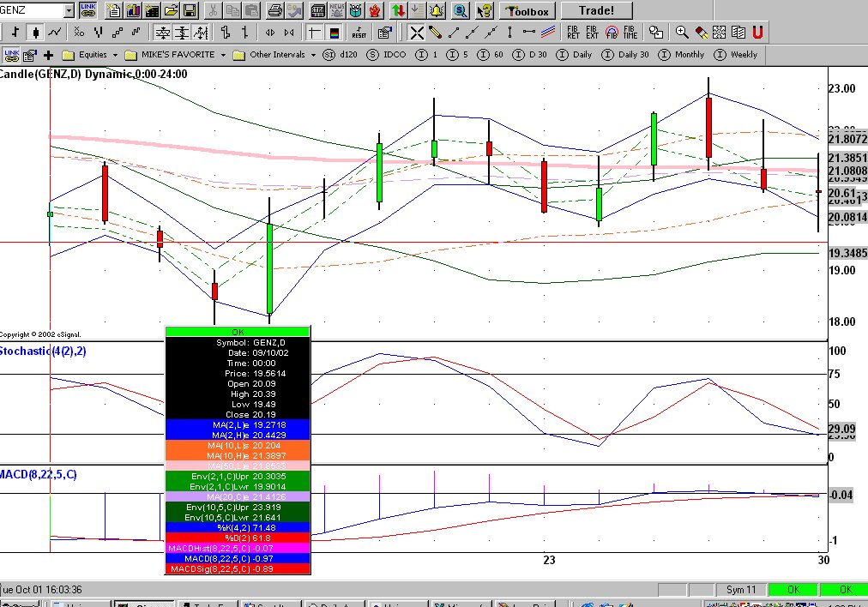Screen dimensions: 868x607
Task: Click the RESET chart icon
Action: click(359, 33)
